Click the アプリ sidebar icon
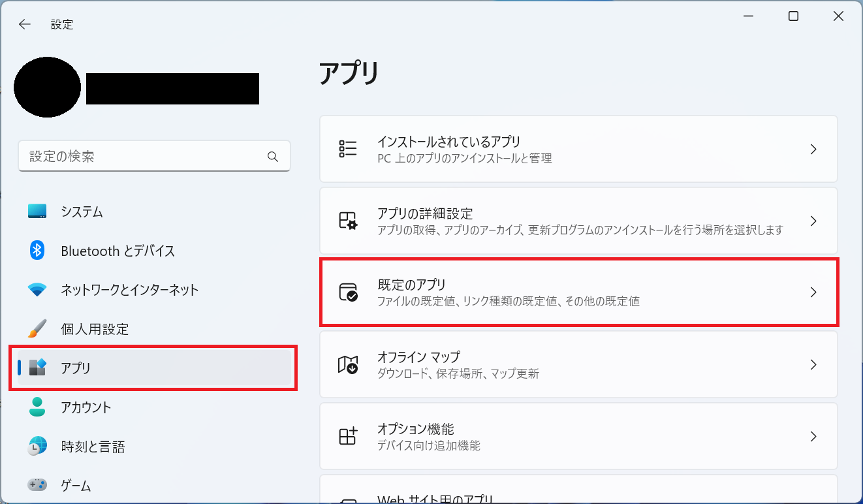863x504 pixels. pos(37,368)
